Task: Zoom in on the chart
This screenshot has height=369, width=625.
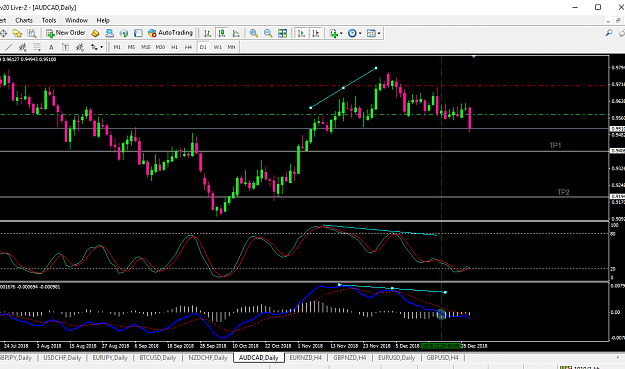Action: click(254, 33)
